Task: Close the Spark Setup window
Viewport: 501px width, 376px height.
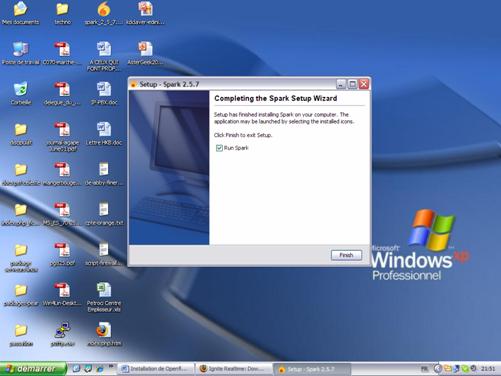Action: [x=364, y=84]
